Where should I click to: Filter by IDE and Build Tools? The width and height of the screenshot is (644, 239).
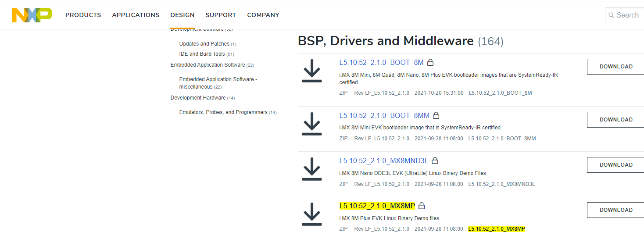coord(202,54)
